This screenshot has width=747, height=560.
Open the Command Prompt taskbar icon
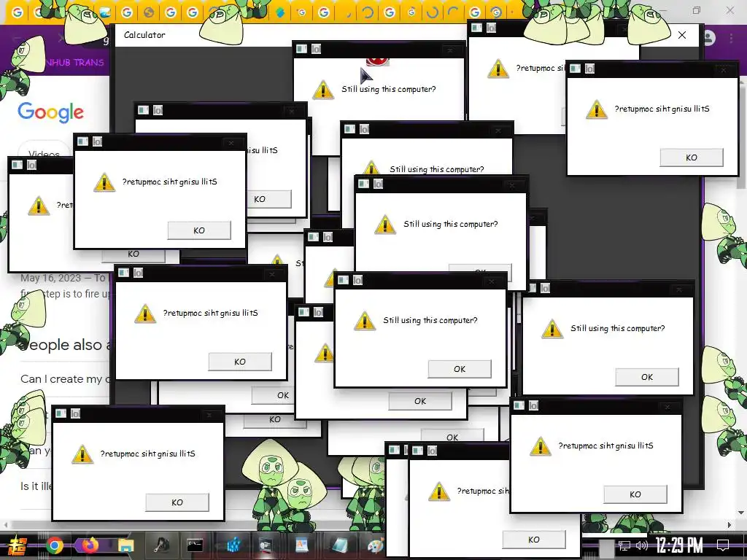(x=195, y=545)
